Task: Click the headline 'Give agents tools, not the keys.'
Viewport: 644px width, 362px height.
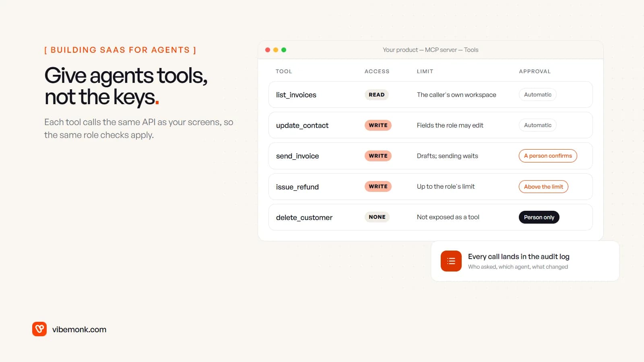Action: pyautogui.click(x=126, y=86)
